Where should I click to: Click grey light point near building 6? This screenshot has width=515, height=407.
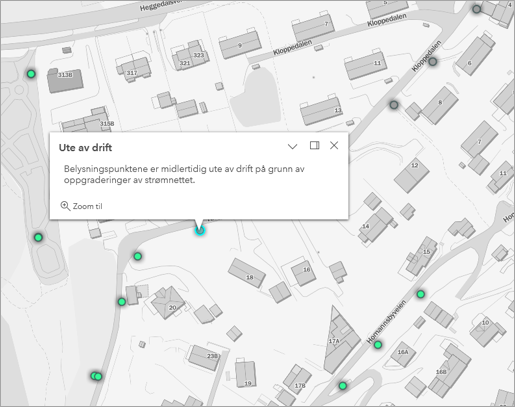click(x=432, y=62)
